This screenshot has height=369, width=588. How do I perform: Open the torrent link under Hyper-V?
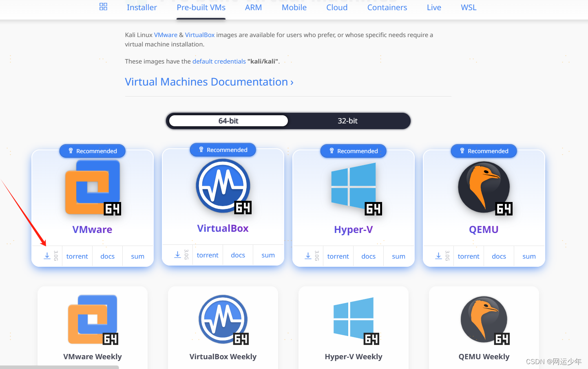[x=338, y=256]
